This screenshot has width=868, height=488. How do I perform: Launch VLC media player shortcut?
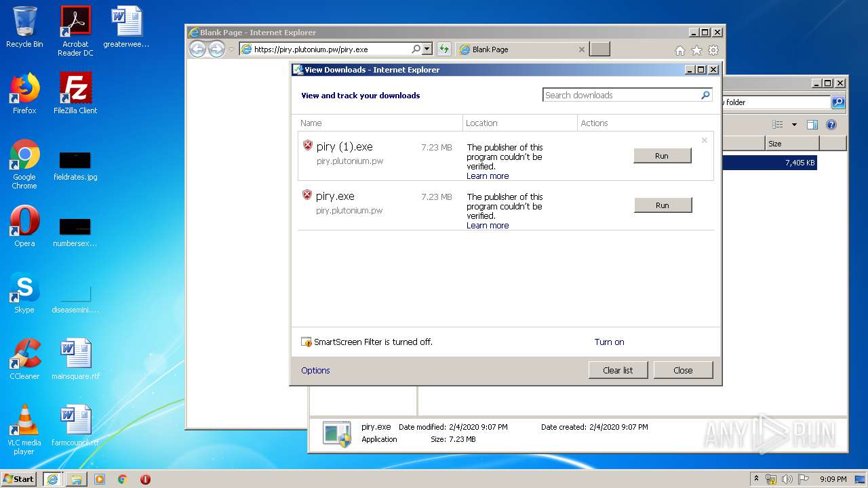tap(24, 430)
